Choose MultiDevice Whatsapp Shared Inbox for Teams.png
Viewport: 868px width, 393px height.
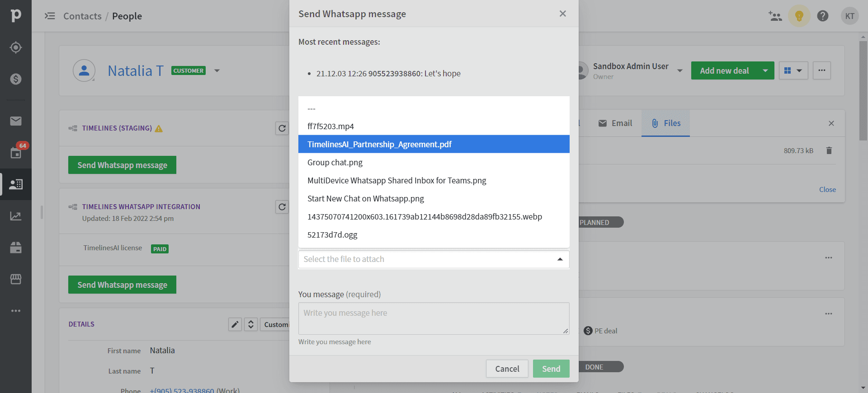click(x=434, y=180)
